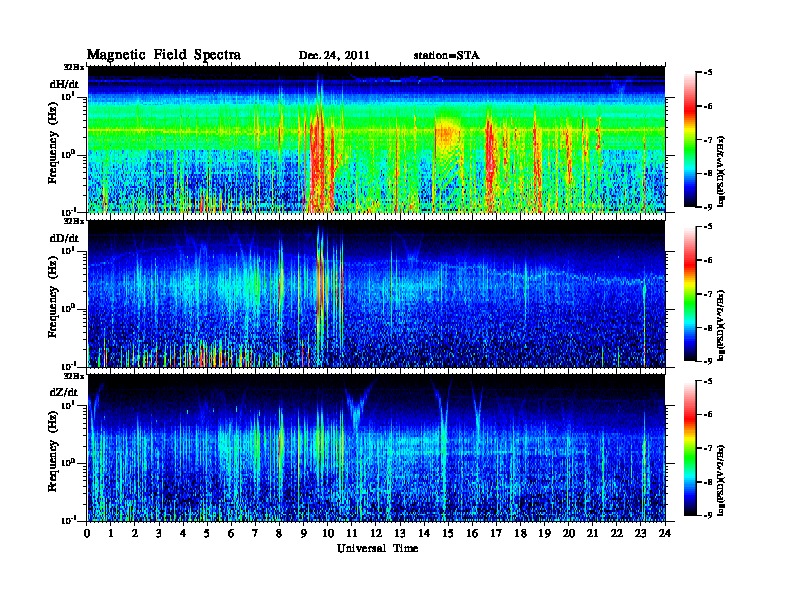The width and height of the screenshot is (792, 612).
Task: Click the "-6" tick on dD/dt color scale
Action: click(x=708, y=261)
